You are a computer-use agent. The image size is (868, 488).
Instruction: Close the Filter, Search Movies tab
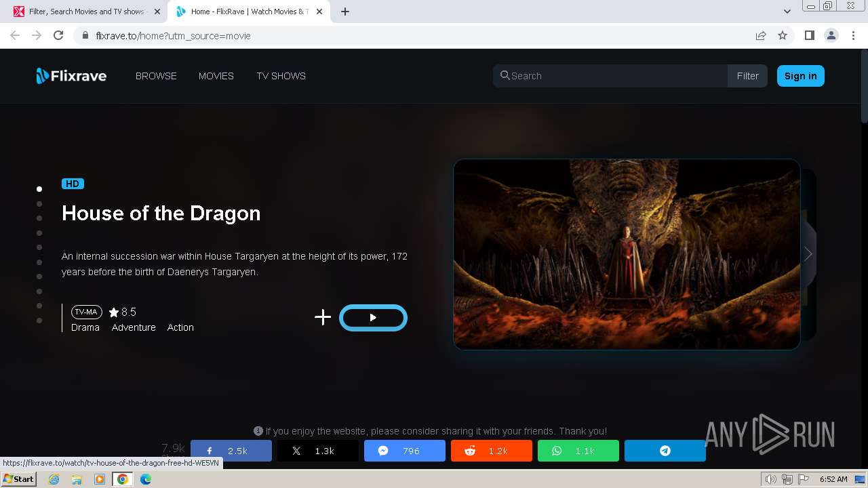click(157, 12)
